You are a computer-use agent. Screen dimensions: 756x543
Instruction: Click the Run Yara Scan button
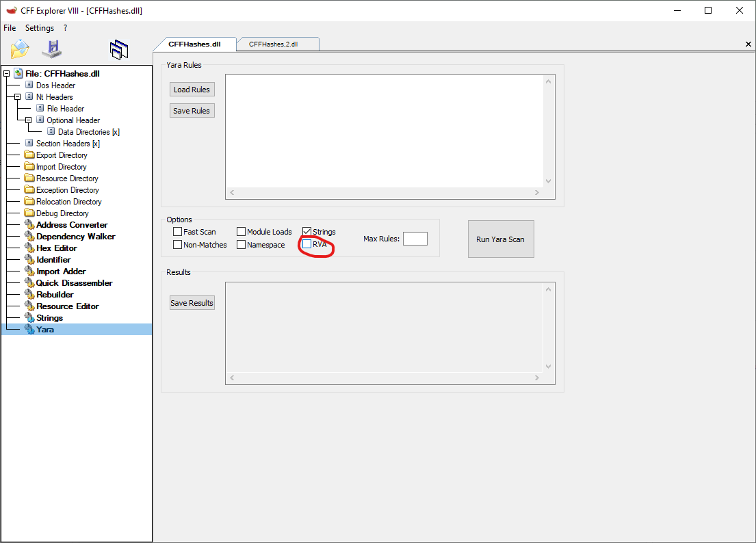500,239
